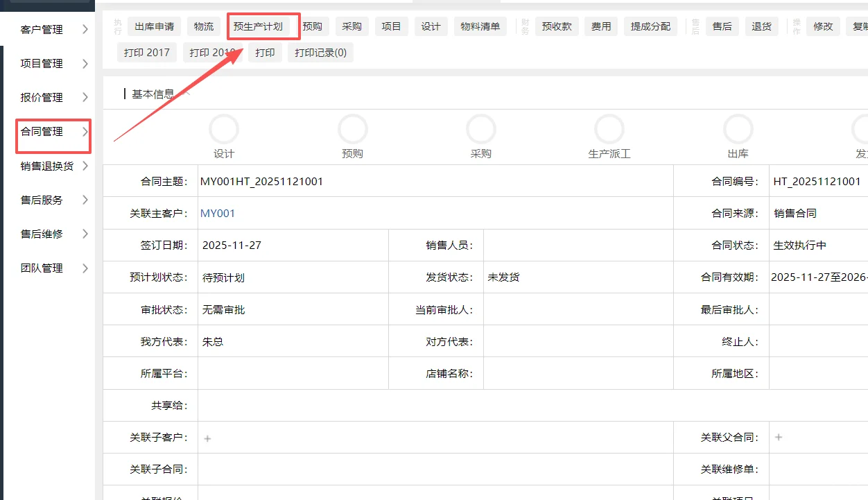The height and width of the screenshot is (500, 868).
Task: Open the highlighted 预生产计划 function
Action: [x=263, y=26]
